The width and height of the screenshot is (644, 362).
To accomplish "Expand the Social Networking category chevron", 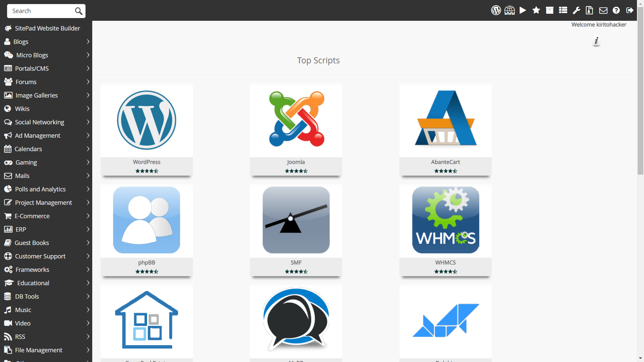I will (x=88, y=122).
